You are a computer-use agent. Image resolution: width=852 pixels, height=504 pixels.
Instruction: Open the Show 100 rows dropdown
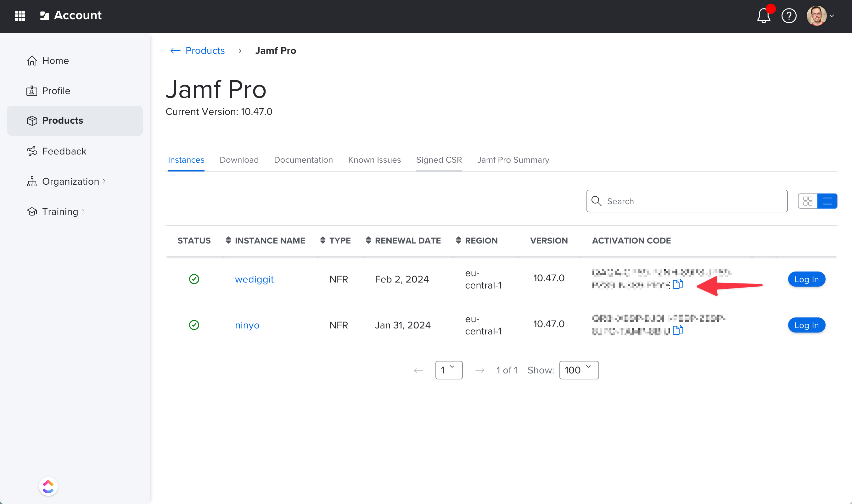tap(578, 370)
